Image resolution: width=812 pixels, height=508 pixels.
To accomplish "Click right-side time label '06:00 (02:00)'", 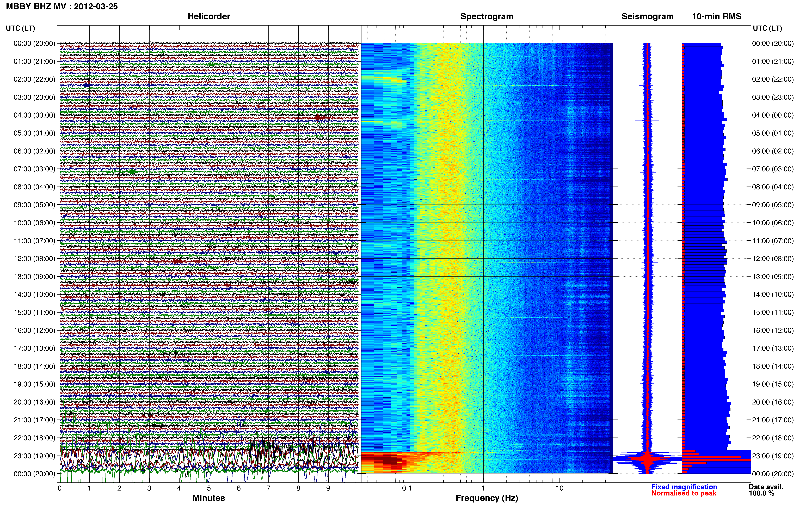I will 773,151.
